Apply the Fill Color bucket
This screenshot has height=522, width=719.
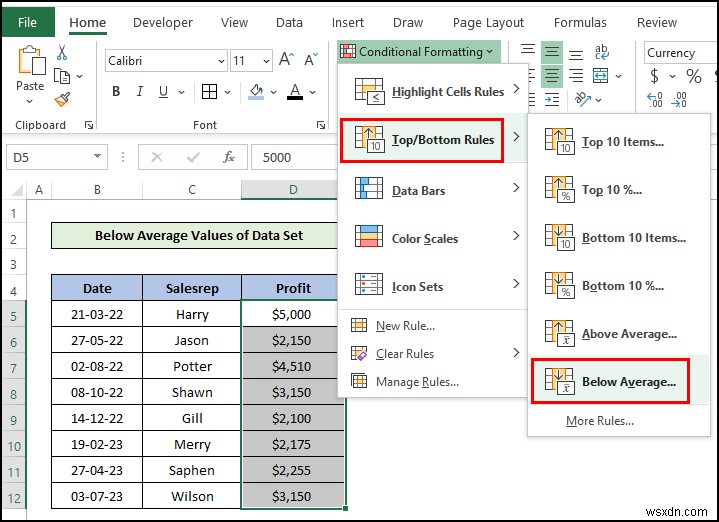[256, 92]
